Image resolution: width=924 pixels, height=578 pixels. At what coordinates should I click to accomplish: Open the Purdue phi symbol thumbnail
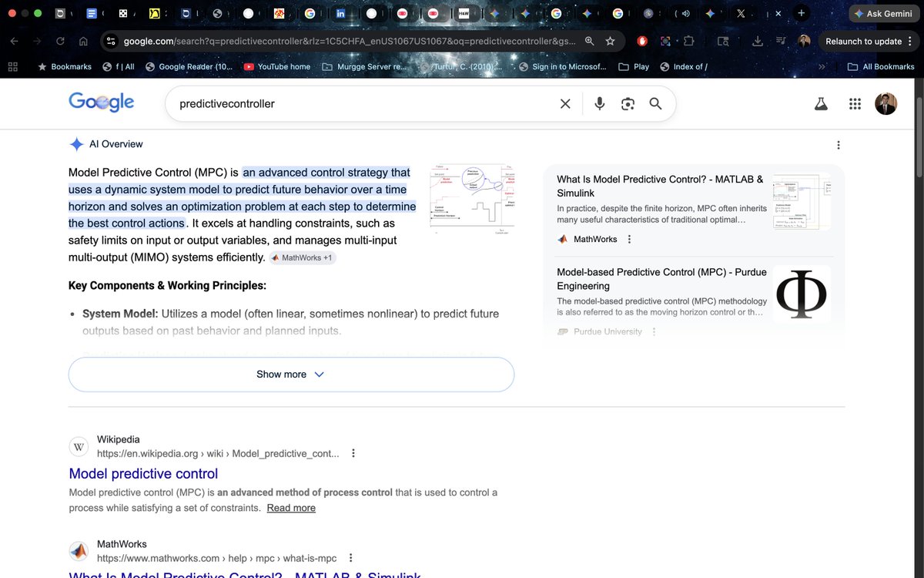point(802,294)
